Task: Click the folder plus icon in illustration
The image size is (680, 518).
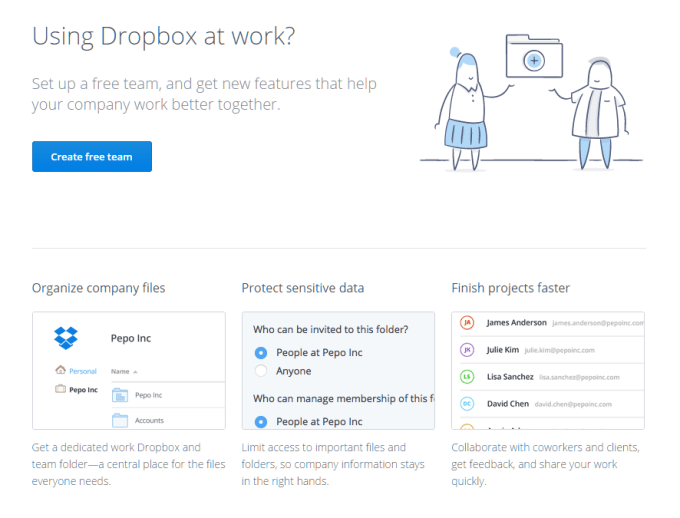Action: point(534,60)
